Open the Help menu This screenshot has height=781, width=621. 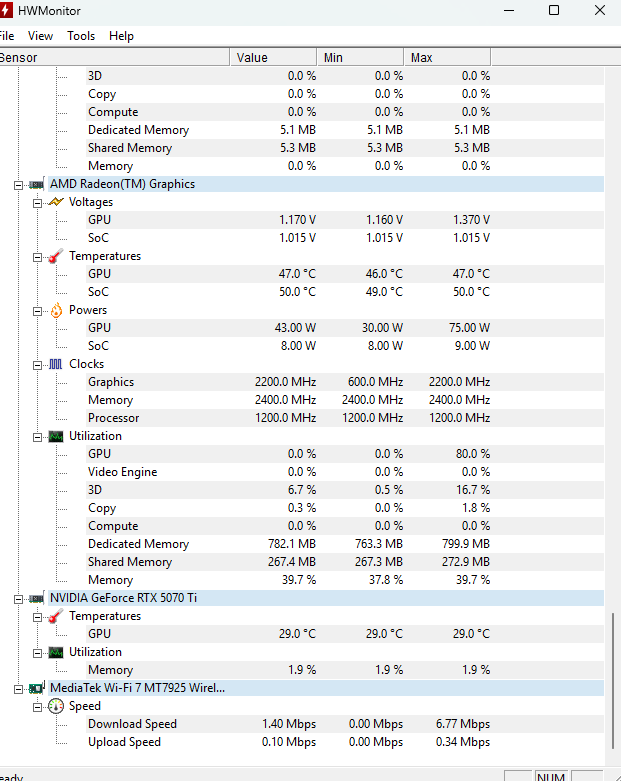(122, 36)
